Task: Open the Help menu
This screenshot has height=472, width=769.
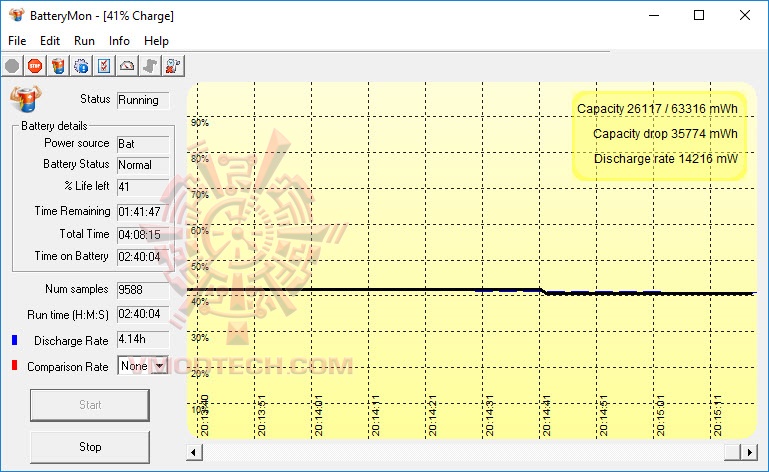Action: click(156, 41)
